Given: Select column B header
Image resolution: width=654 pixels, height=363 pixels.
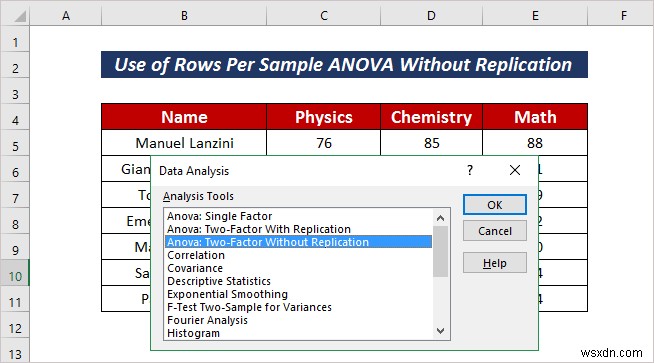Looking at the screenshot, I should click(x=184, y=16).
